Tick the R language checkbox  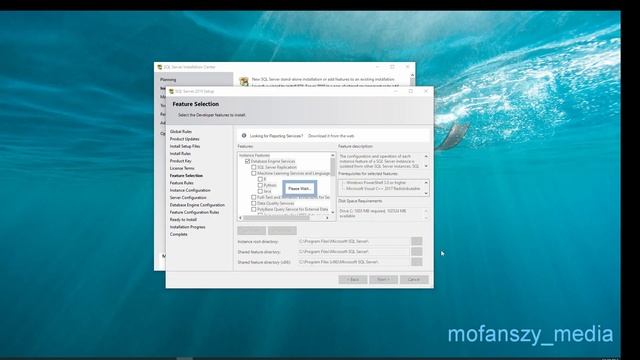click(260, 179)
